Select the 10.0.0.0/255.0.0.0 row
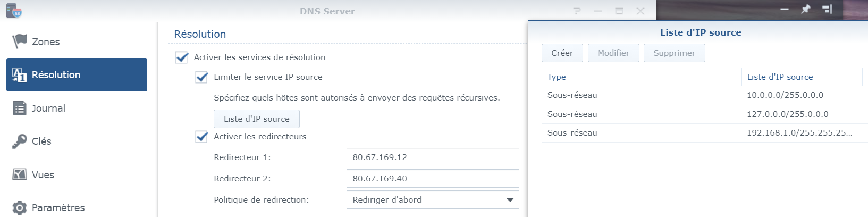Image resolution: width=868 pixels, height=217 pixels. click(x=704, y=95)
